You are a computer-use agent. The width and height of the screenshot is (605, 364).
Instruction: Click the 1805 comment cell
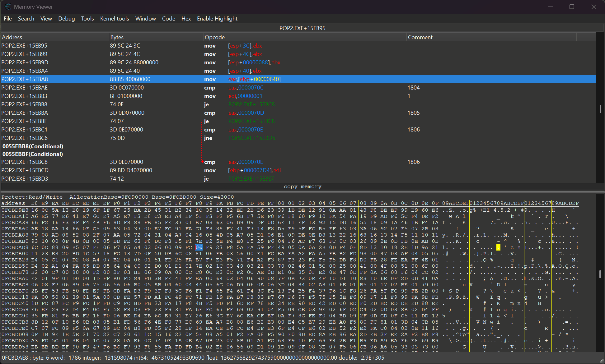(x=414, y=113)
